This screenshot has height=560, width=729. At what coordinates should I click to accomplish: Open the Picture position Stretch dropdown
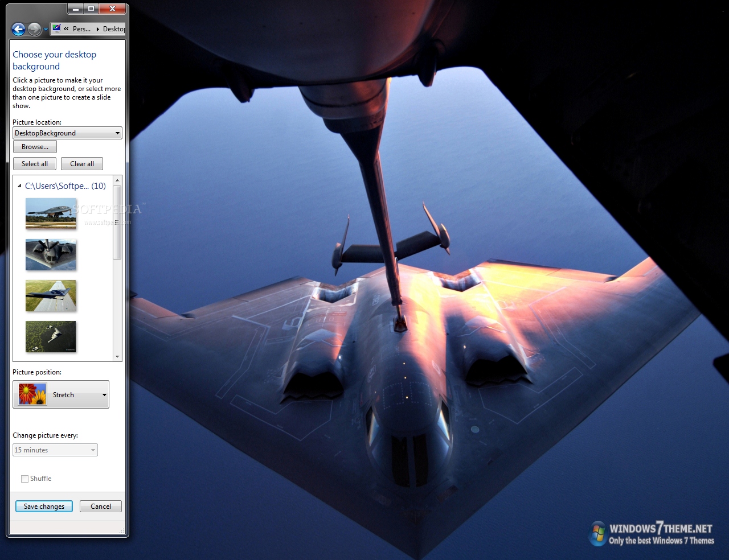pos(61,394)
